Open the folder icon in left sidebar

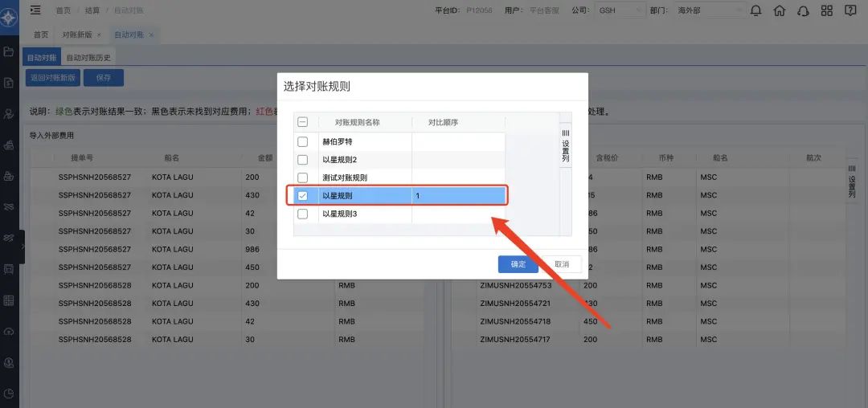[9, 52]
